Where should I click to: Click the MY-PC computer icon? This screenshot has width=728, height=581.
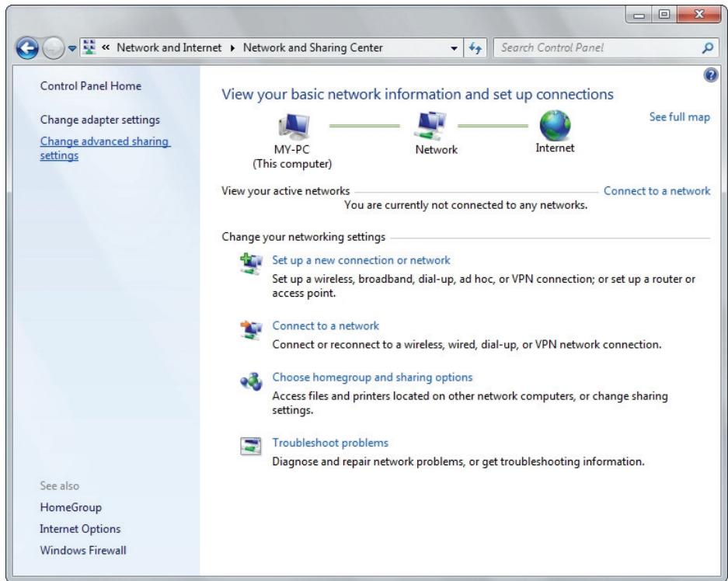point(294,127)
